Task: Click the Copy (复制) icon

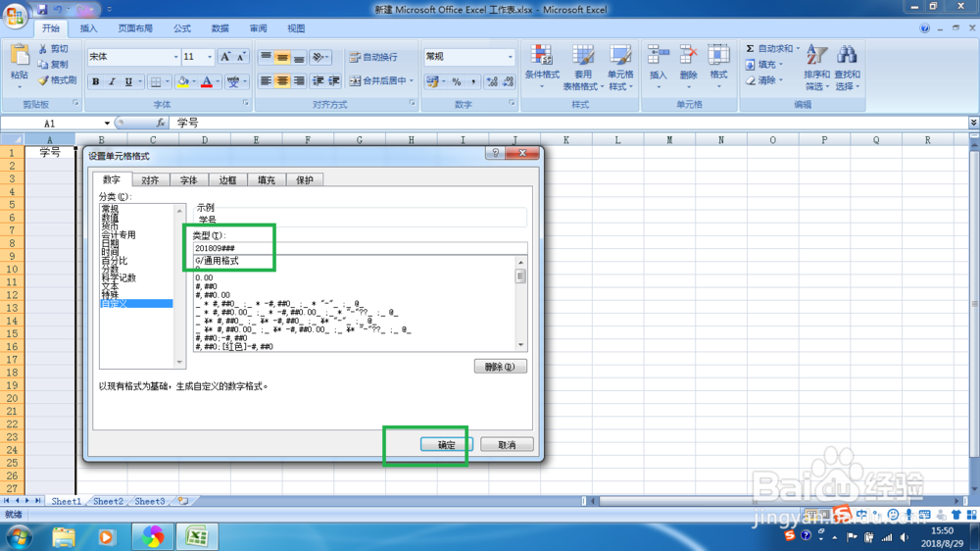Action: [x=42, y=65]
